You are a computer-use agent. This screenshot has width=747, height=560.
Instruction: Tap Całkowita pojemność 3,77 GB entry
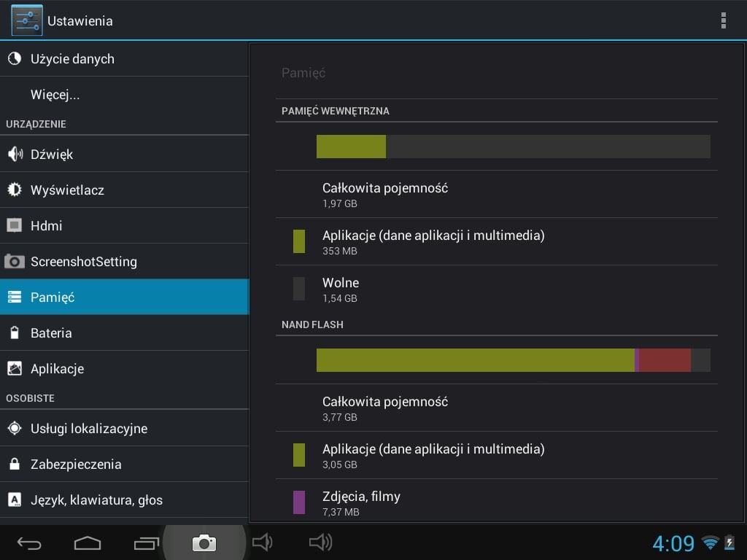click(x=496, y=408)
